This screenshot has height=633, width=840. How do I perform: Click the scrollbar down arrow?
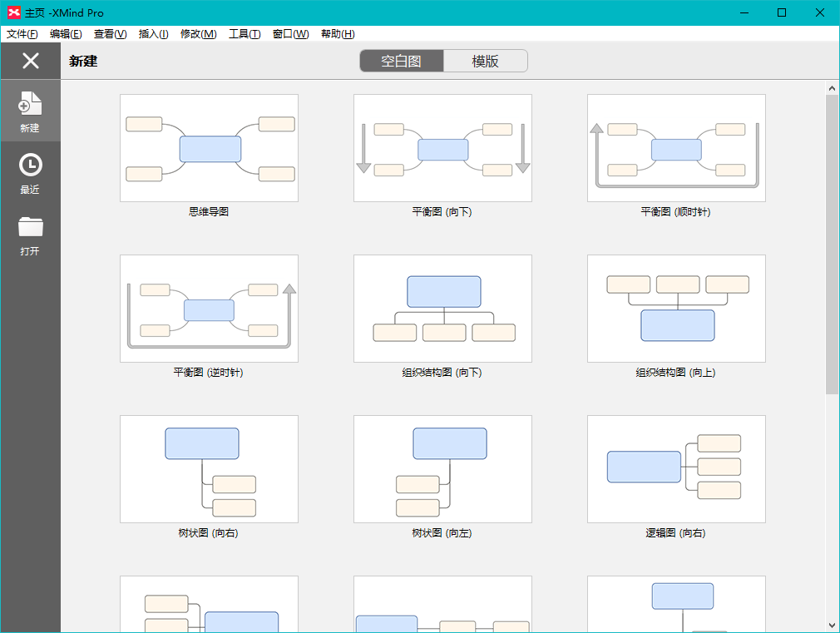tap(832, 625)
